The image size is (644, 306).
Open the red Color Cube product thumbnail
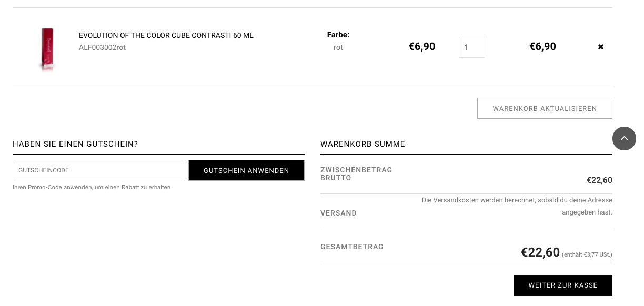47,48
